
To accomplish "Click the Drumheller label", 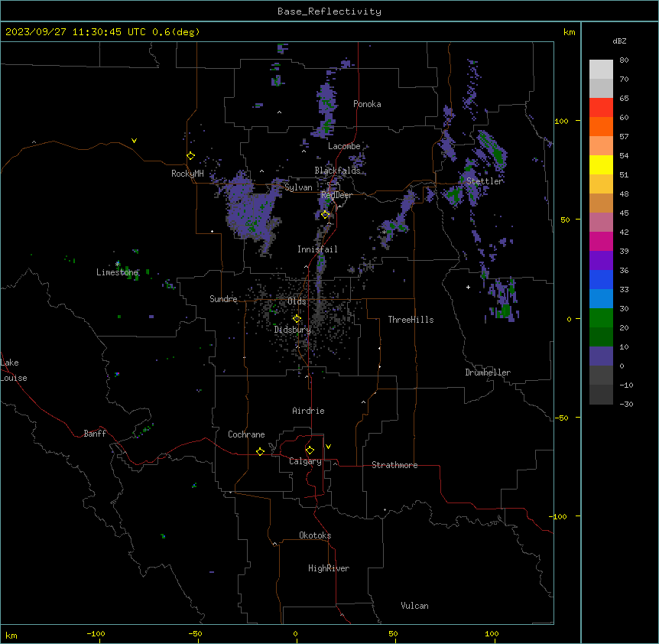I will [488, 372].
